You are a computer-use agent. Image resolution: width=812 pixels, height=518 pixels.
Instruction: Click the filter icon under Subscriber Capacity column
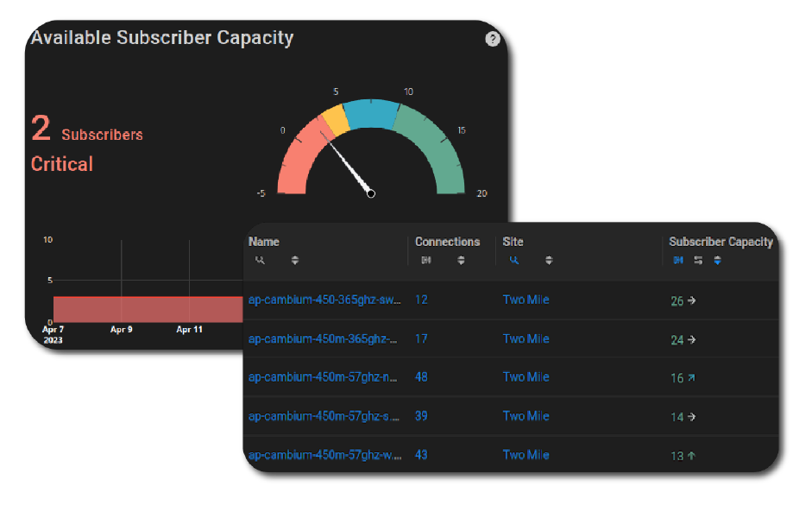point(678,259)
